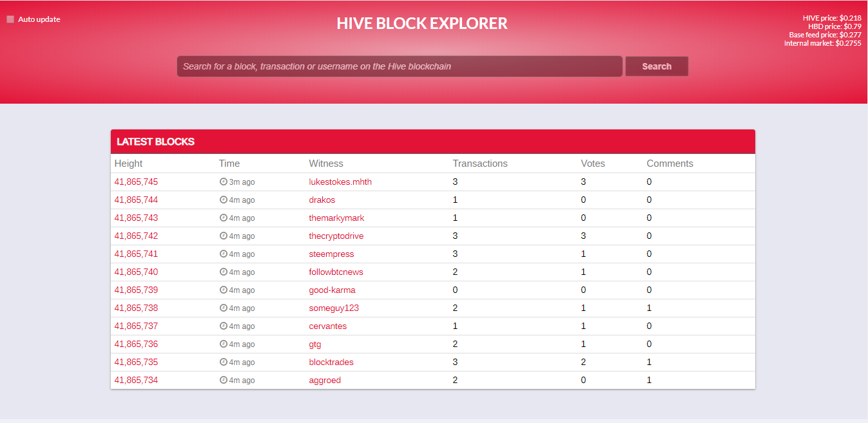Viewport: 868px width, 423px height.
Task: Open block 41,865,742
Action: pos(136,236)
